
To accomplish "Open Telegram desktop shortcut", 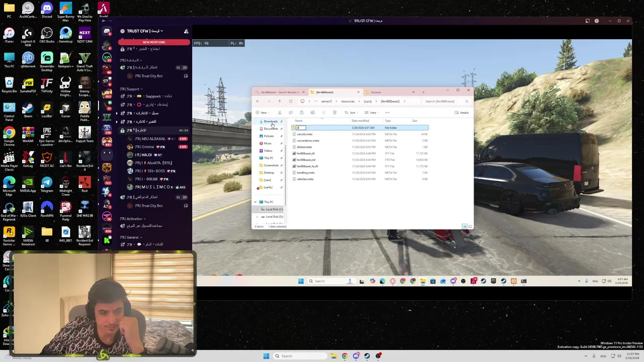I will pyautogui.click(x=47, y=184).
